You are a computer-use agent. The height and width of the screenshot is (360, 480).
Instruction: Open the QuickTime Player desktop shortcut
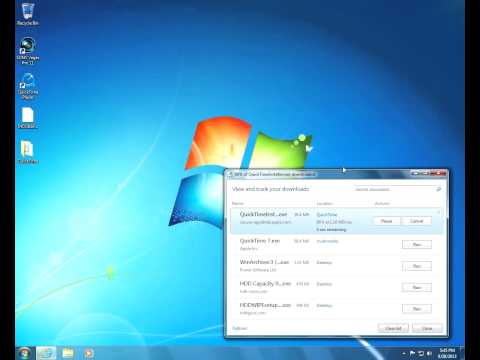[28, 86]
